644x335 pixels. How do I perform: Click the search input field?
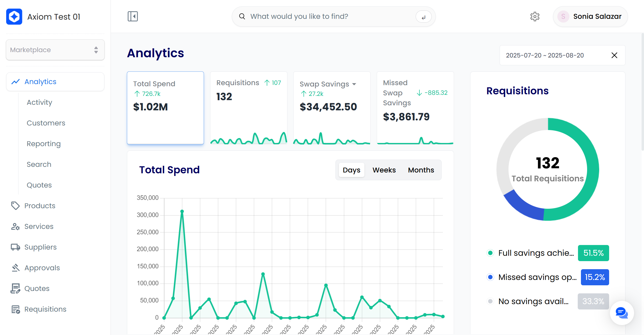tap(330, 17)
